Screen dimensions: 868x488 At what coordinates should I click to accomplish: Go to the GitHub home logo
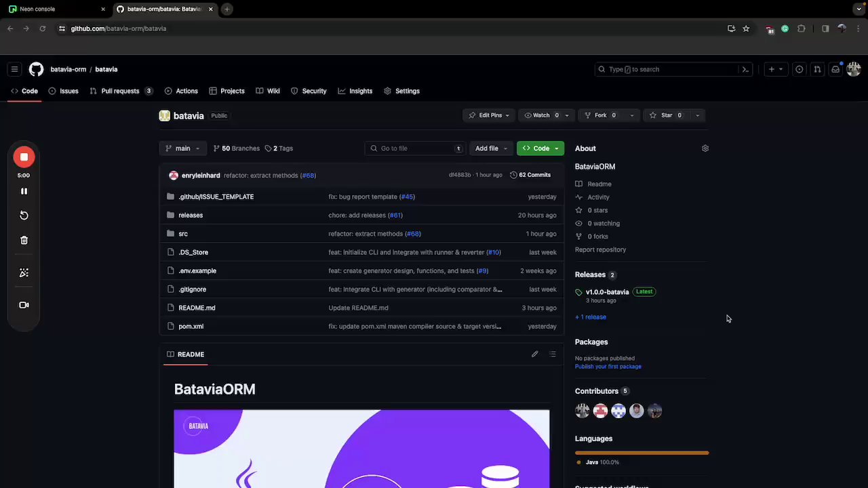pyautogui.click(x=36, y=69)
